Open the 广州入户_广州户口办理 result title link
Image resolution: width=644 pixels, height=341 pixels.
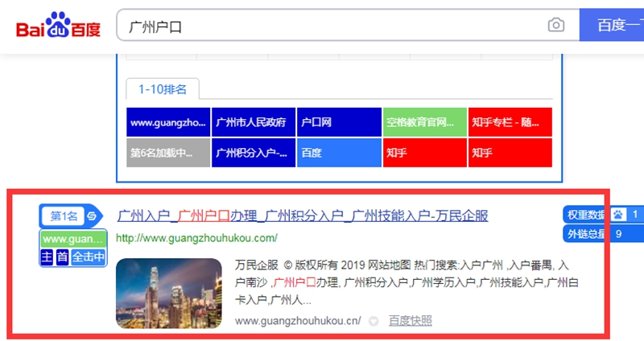(x=303, y=216)
